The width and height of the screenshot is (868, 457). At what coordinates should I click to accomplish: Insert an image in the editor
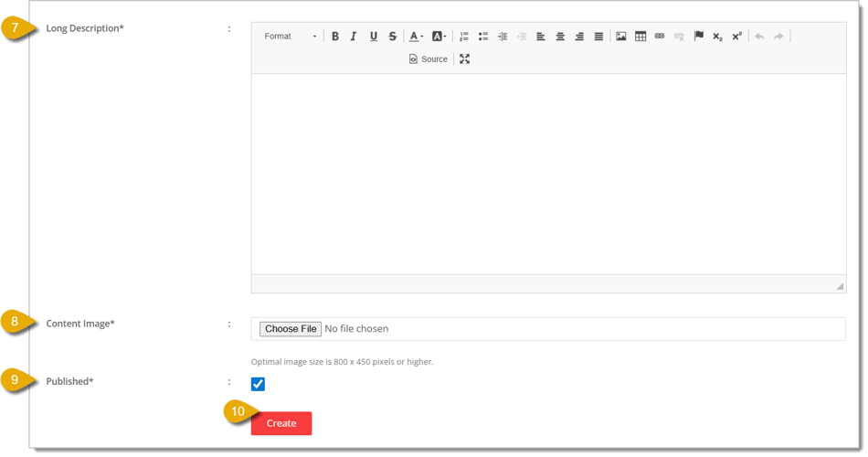[x=621, y=37]
